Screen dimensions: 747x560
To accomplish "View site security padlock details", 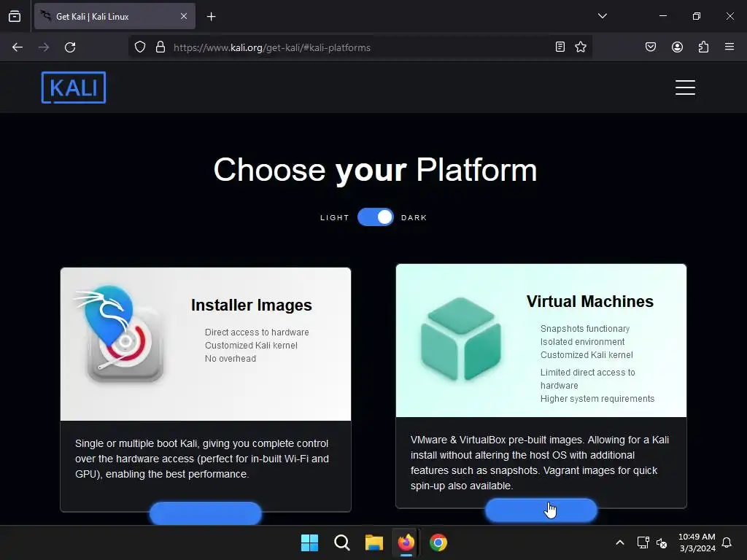I will pos(160,47).
